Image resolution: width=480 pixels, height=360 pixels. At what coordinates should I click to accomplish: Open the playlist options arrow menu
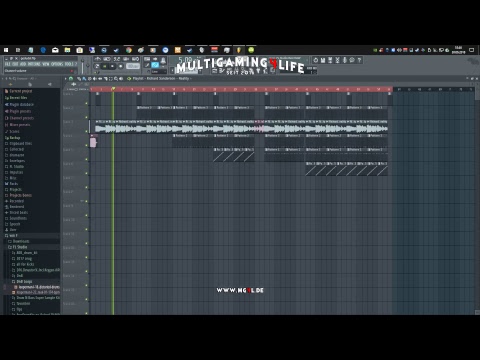(x=65, y=79)
